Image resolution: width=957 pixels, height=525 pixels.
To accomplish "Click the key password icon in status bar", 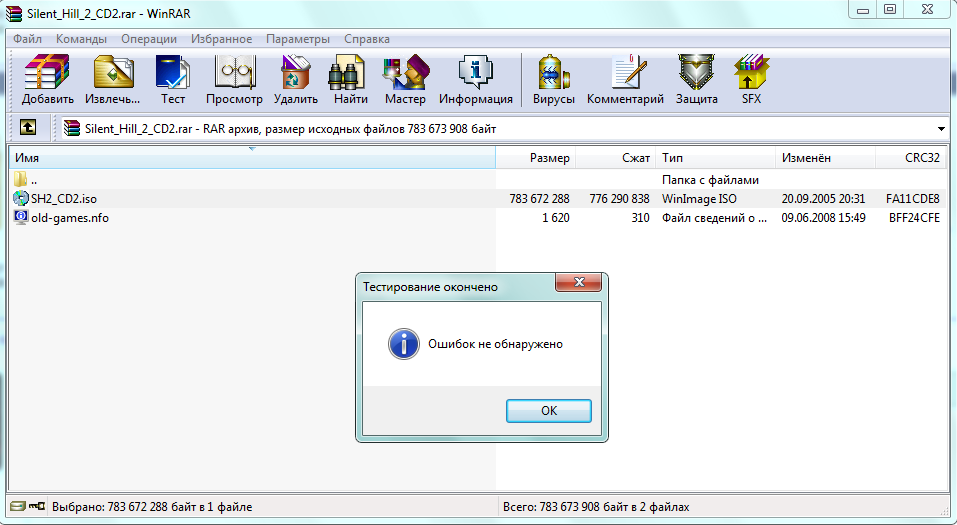I will click(37, 505).
